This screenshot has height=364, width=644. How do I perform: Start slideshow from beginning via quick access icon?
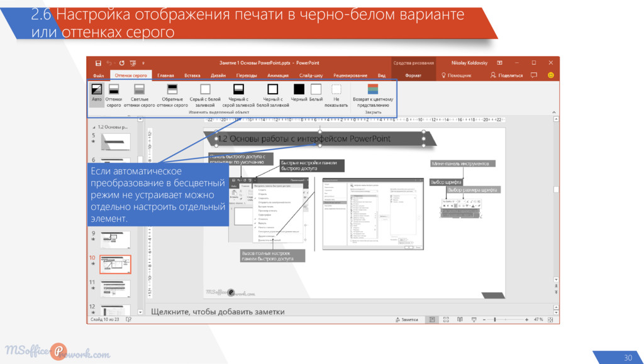coord(133,63)
